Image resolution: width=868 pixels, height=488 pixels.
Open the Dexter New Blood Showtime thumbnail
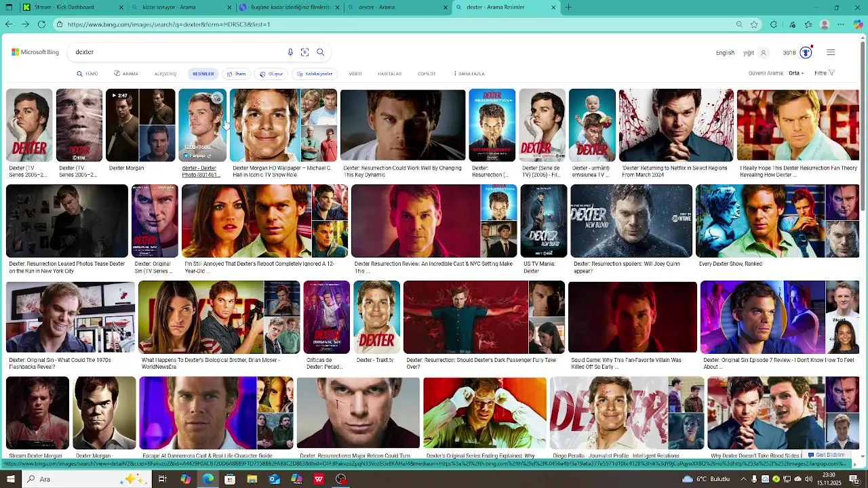point(631,221)
